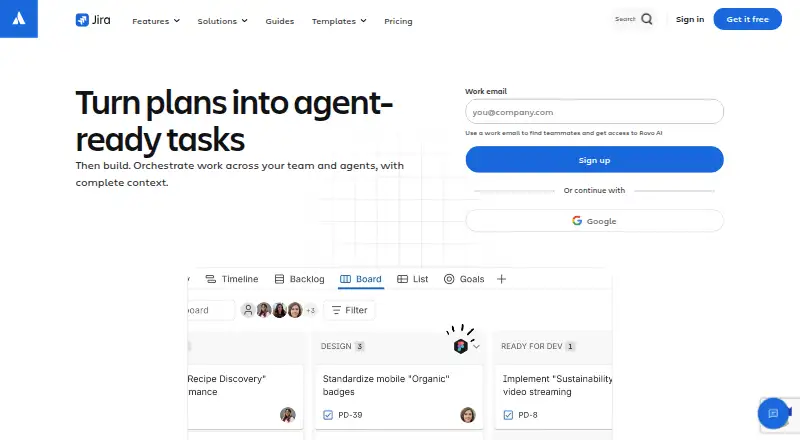Viewport: 800px width, 440px height.
Task: Click the Atlassian logo tile
Action: pyautogui.click(x=18, y=19)
